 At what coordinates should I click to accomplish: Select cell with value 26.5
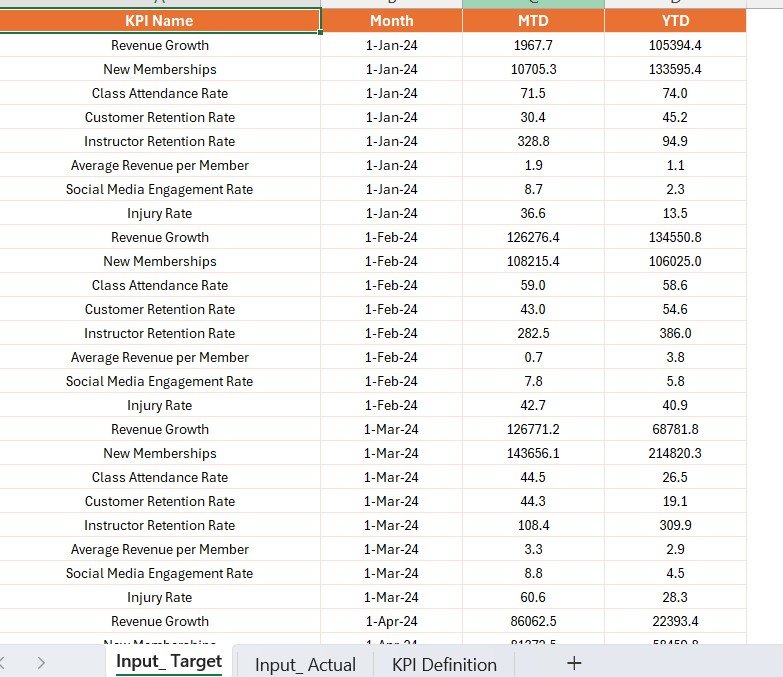click(675, 476)
